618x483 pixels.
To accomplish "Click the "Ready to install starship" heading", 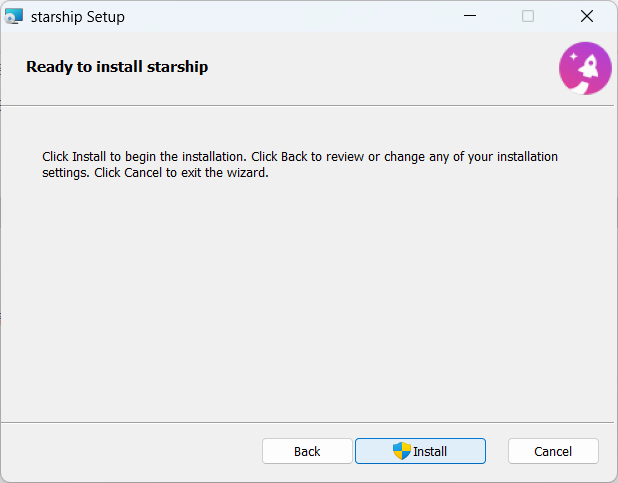I will (117, 67).
